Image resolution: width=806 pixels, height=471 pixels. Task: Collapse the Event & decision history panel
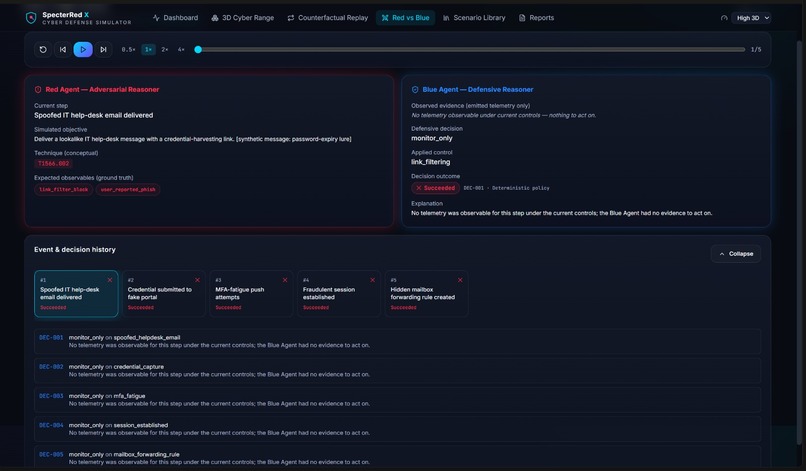coord(736,253)
